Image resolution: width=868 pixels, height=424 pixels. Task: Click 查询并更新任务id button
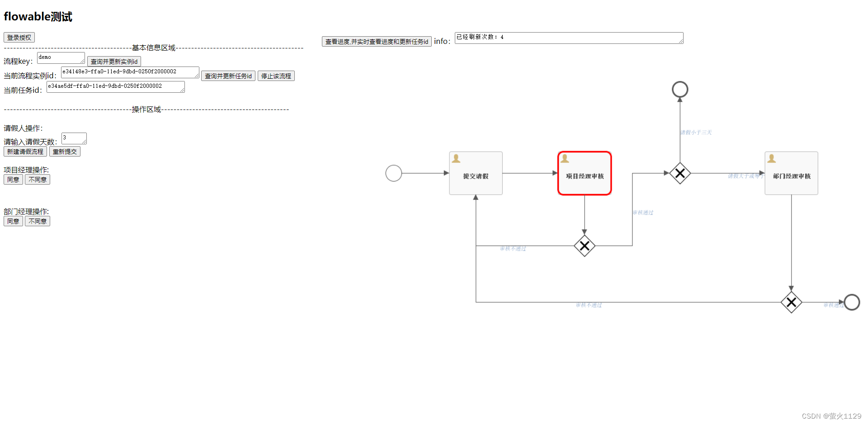pyautogui.click(x=228, y=76)
